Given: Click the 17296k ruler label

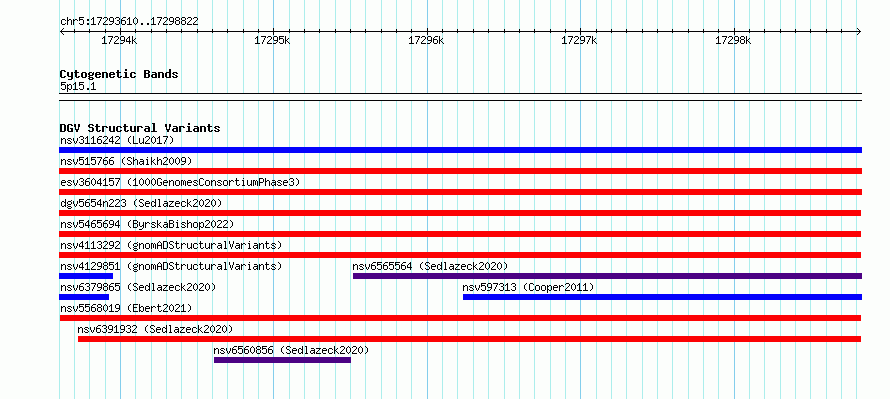Looking at the screenshot, I should tap(426, 41).
